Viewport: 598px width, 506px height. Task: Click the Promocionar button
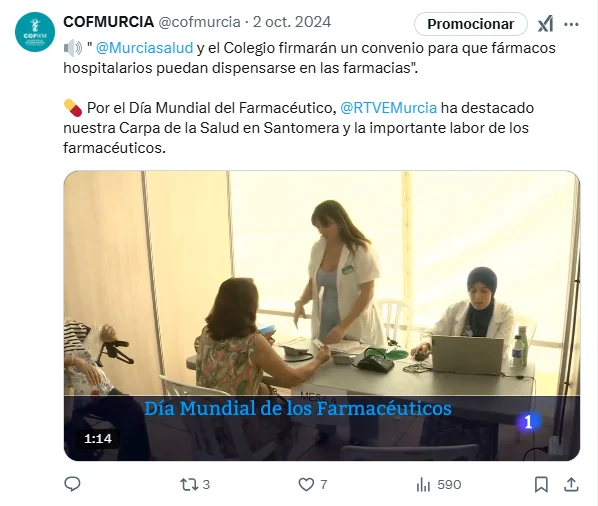point(471,24)
